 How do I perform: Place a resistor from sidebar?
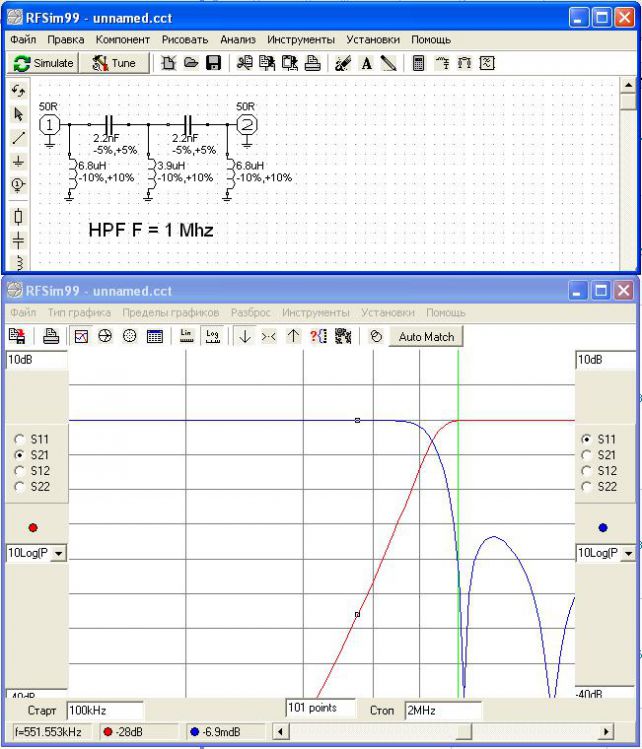click(18, 217)
